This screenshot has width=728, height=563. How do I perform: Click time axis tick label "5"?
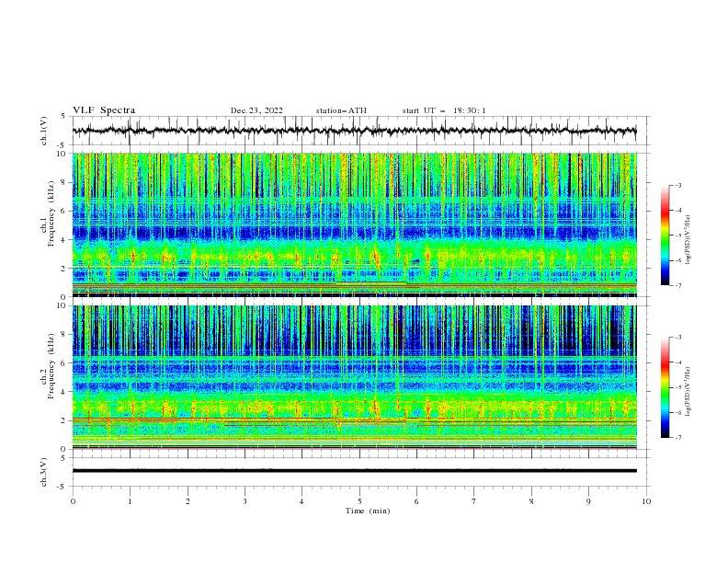(x=359, y=501)
